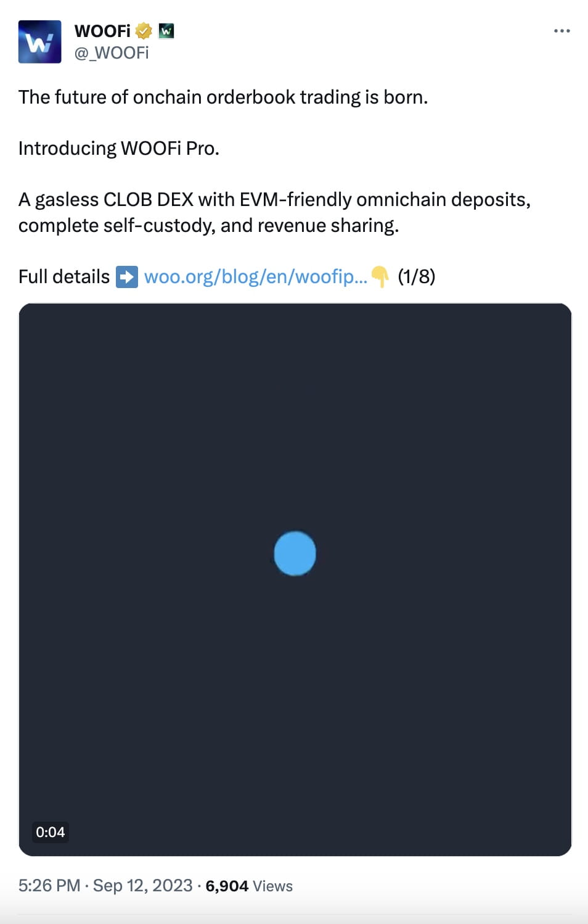Click the blue arrow emoji before the link
The width and height of the screenshot is (588, 924).
128,276
